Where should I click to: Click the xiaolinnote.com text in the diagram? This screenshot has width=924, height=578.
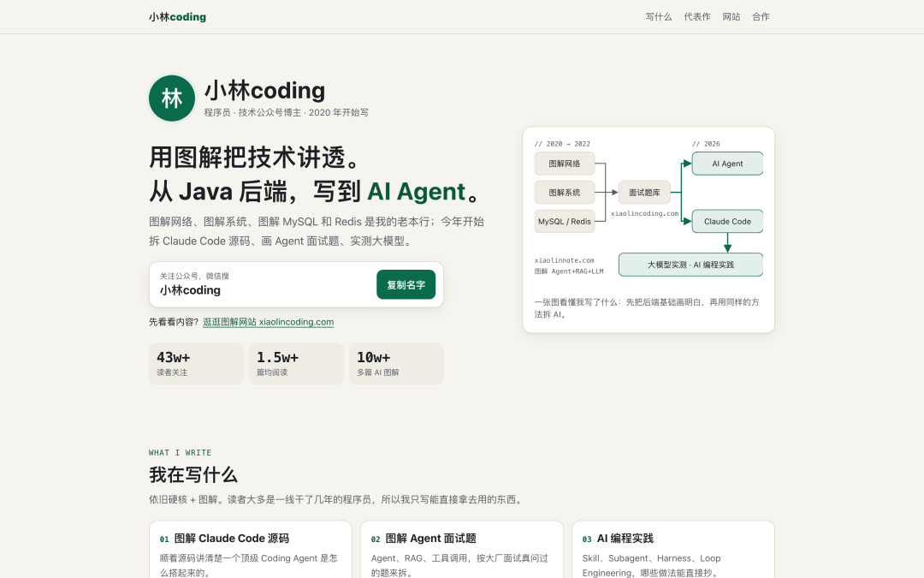pyautogui.click(x=564, y=260)
